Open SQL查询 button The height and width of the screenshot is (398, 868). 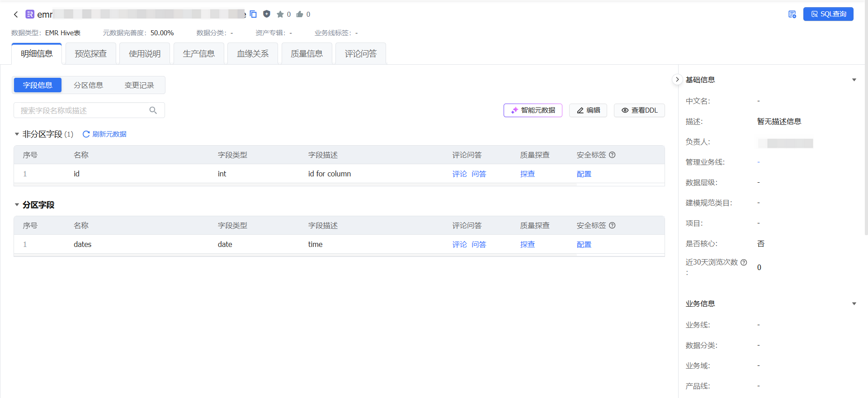click(x=828, y=14)
